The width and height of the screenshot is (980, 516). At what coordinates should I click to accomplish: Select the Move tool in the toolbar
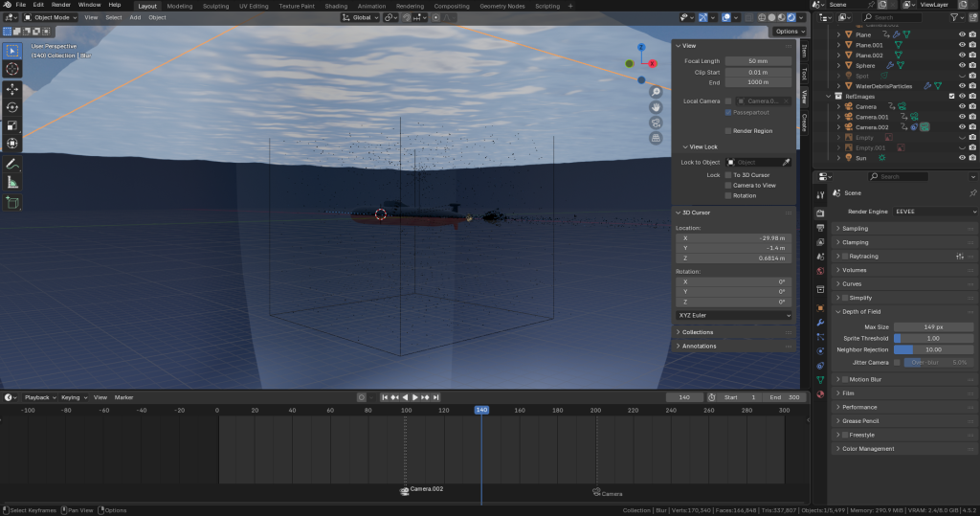pyautogui.click(x=12, y=88)
